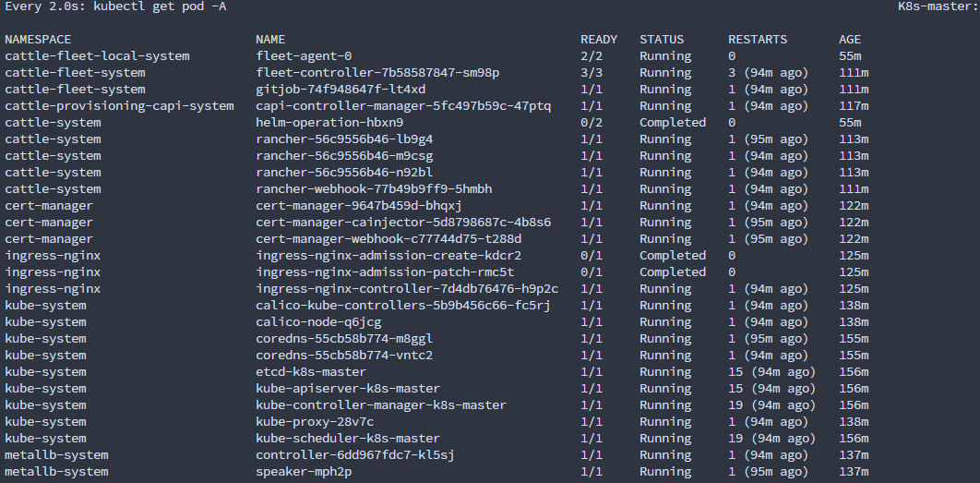Click metallb-system namespace in speaker-mph2p row

[x=56, y=472]
